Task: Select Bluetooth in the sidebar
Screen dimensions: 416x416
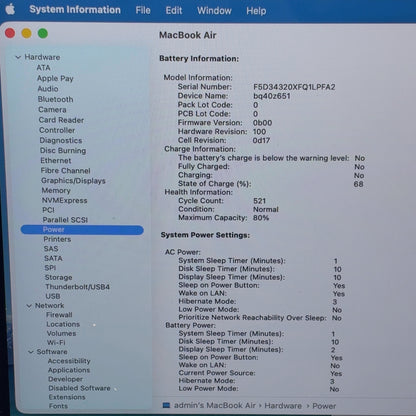Action: [55, 99]
